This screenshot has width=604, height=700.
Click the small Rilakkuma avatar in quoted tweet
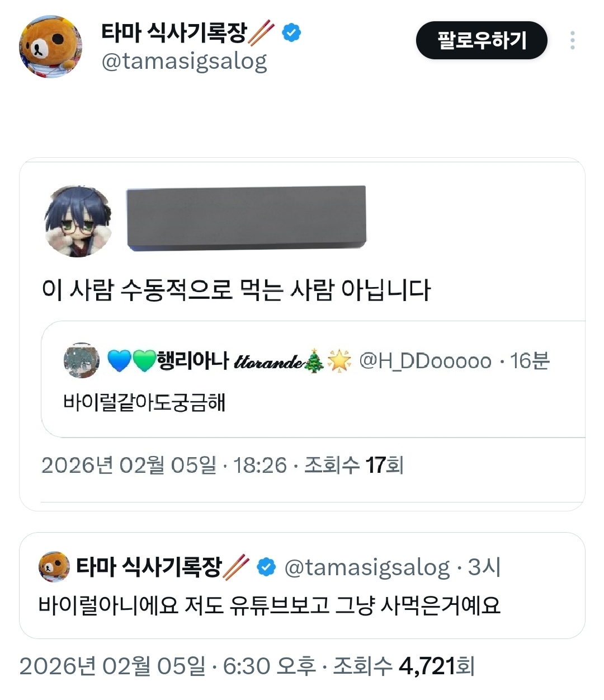(x=54, y=567)
